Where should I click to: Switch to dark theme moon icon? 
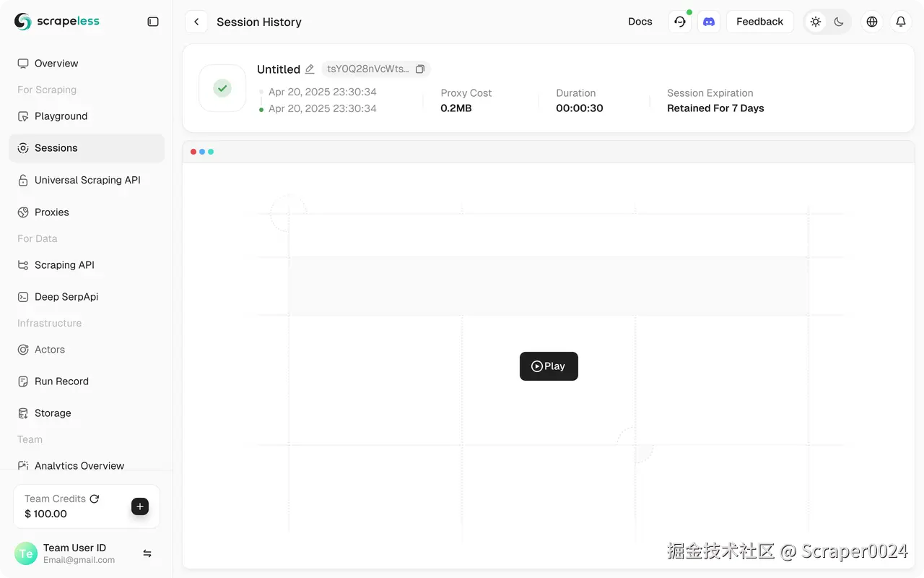click(839, 22)
